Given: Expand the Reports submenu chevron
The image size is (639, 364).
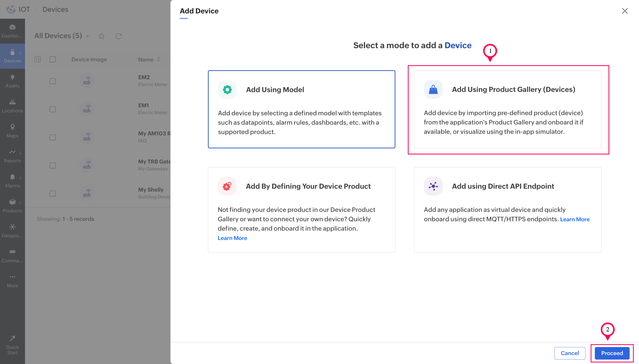Looking at the screenshot, I should (20, 153).
